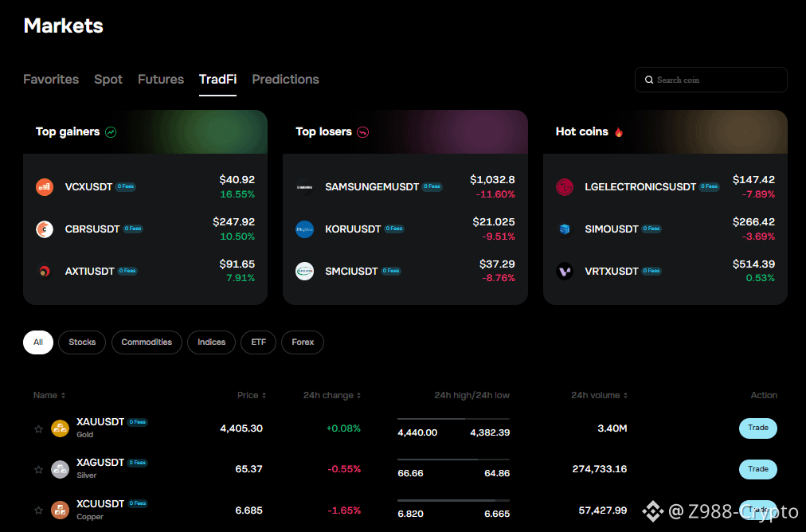Click the KORUUSDT coin logo
Screen dimensions: 806x532
point(305,229)
